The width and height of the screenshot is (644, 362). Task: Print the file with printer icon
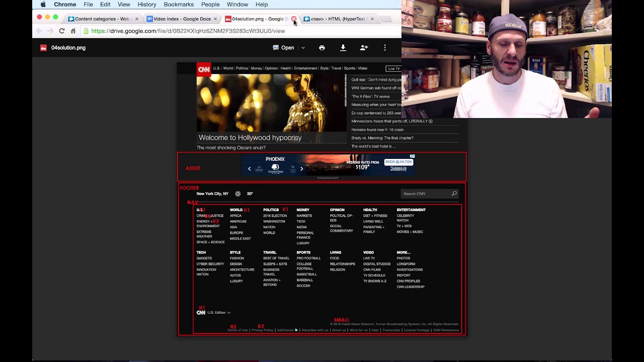tap(322, 48)
